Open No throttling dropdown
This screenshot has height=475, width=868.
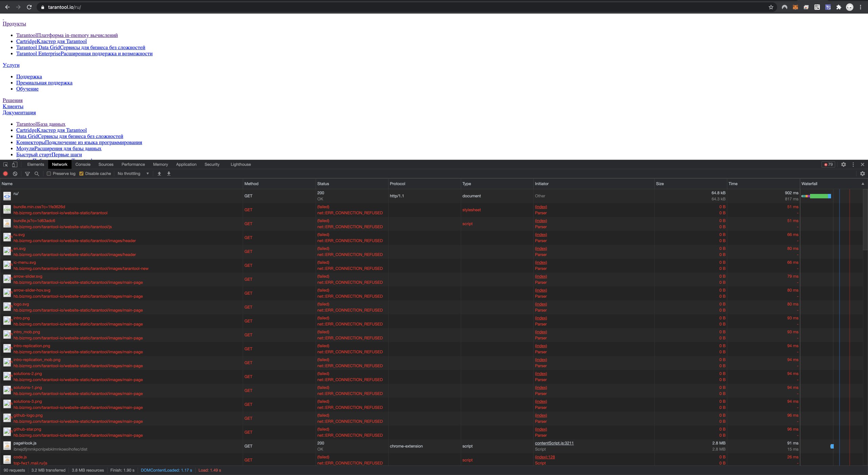pyautogui.click(x=133, y=174)
